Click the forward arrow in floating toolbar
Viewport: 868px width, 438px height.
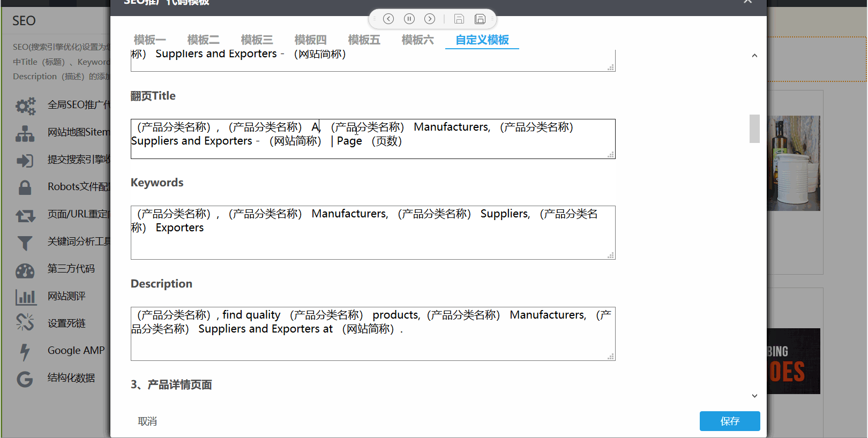430,19
